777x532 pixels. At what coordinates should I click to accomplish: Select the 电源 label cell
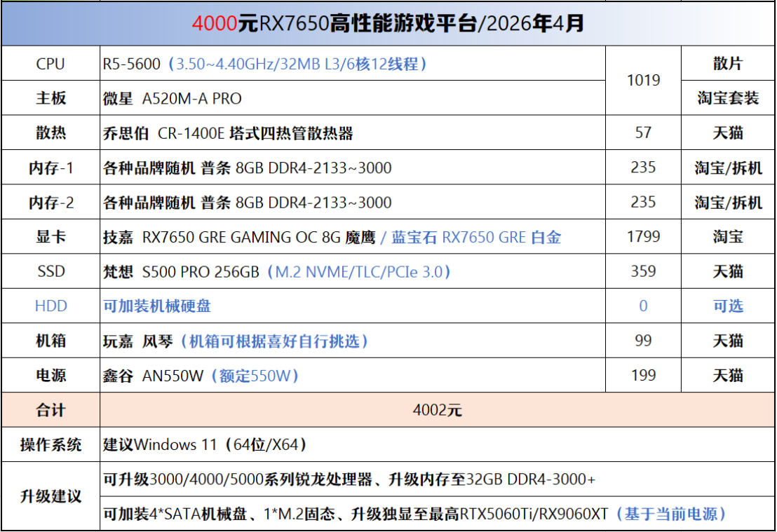tap(50, 376)
